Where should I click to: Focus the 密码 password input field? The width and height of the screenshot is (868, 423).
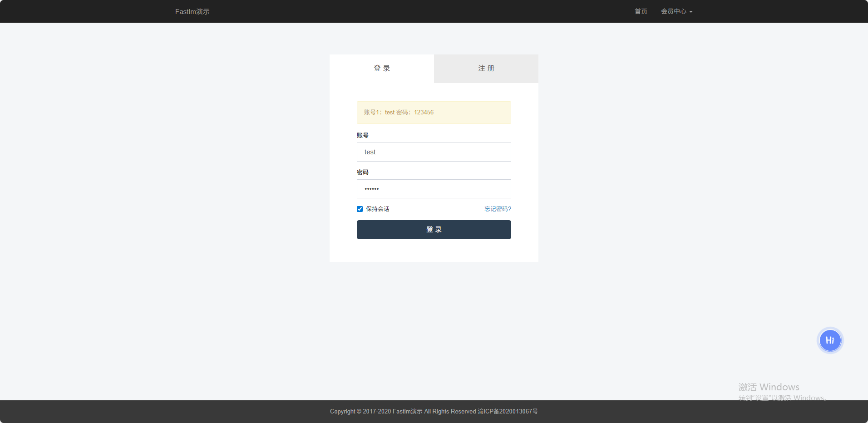[x=434, y=189]
